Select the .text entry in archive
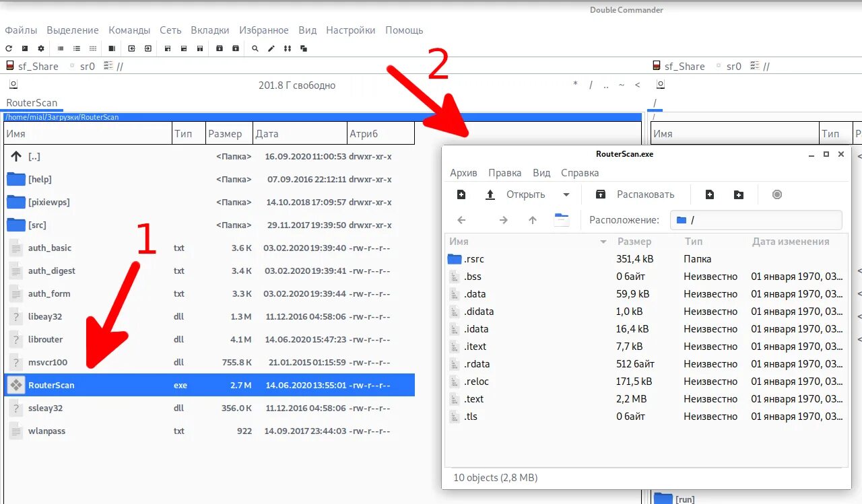This screenshot has height=504, width=862. point(646,399)
